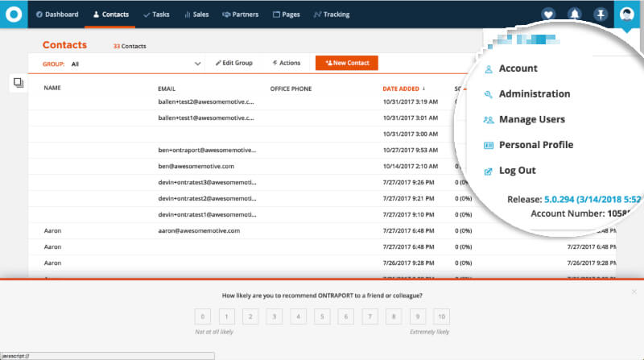This screenshot has width=644, height=360.
Task: Click email devin+ontratest2@awesomemoti...
Action: point(207,198)
